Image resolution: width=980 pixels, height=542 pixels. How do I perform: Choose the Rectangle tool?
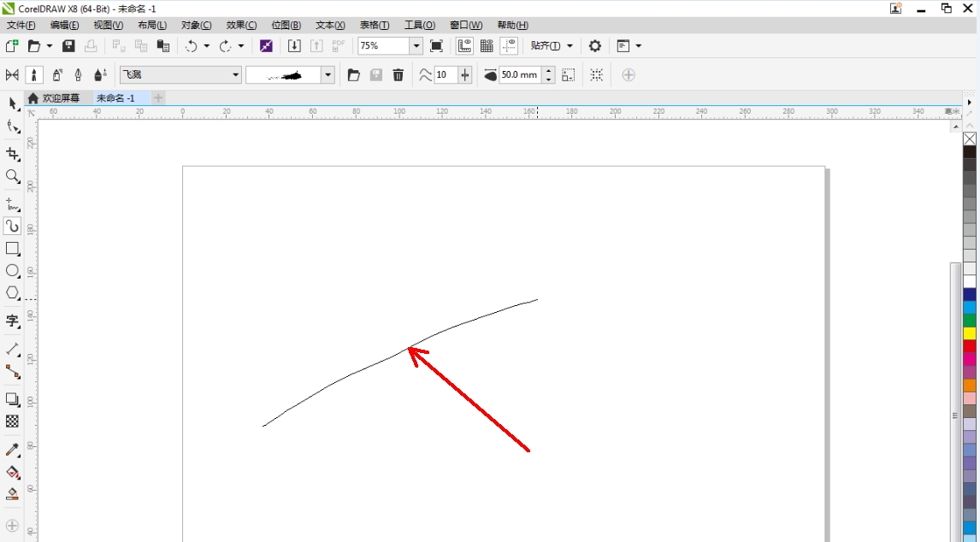pos(12,249)
